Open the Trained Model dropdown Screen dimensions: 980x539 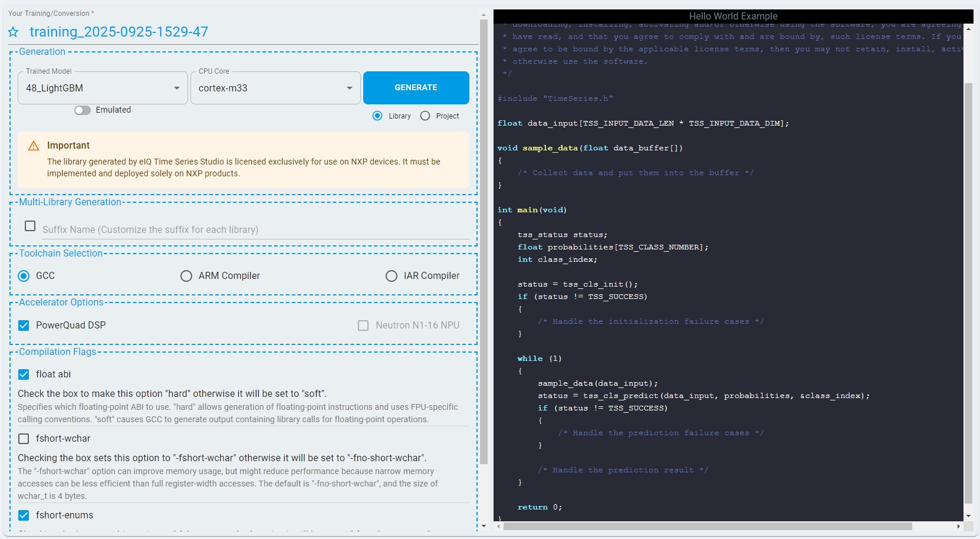(x=103, y=88)
